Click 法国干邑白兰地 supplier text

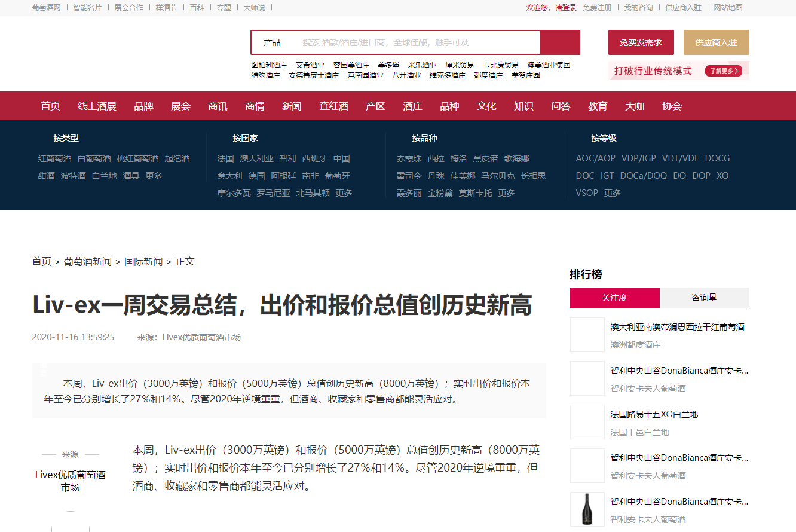(x=639, y=432)
